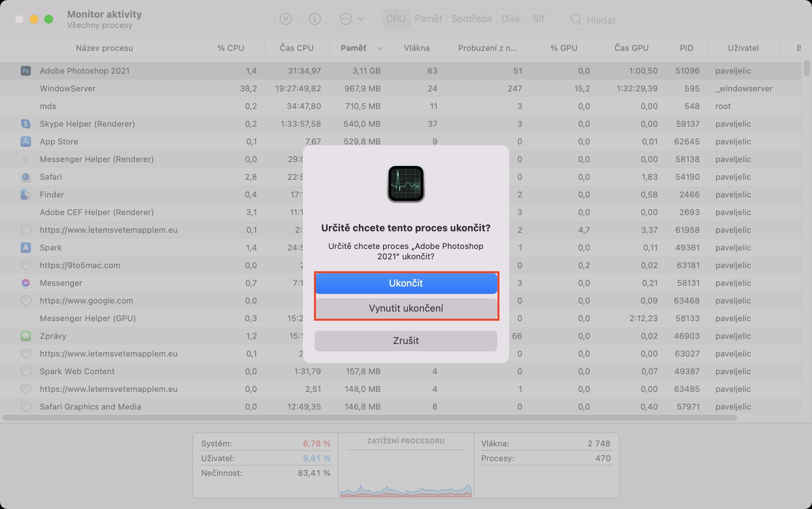Click the Spark process icon
Screen dimensions: 812x509
pyautogui.click(x=25, y=248)
